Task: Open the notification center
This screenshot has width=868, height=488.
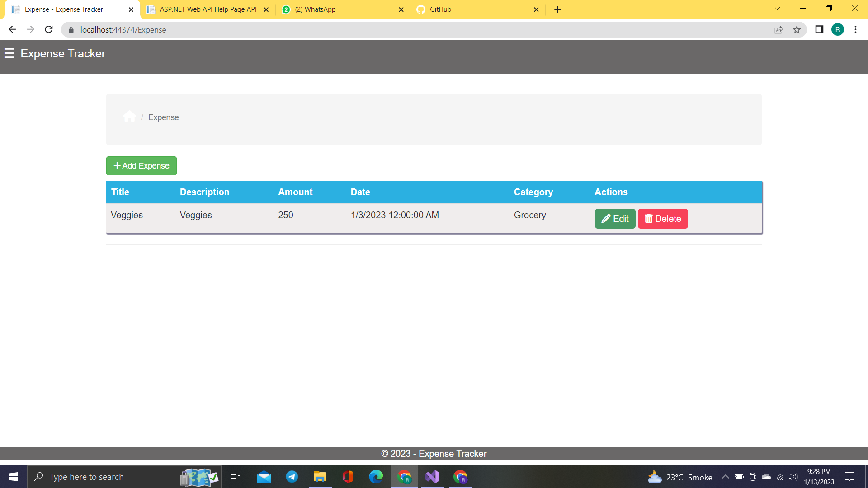Action: pos(849,477)
